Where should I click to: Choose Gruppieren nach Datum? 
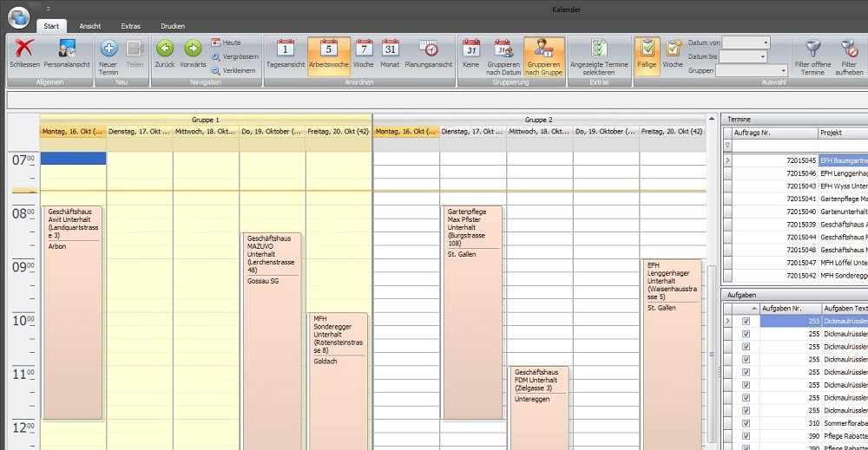503,57
